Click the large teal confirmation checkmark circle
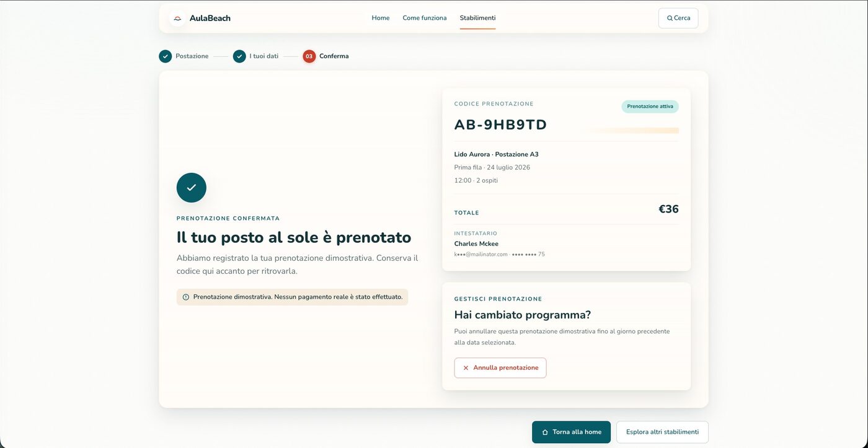The width and height of the screenshot is (868, 448). (192, 188)
